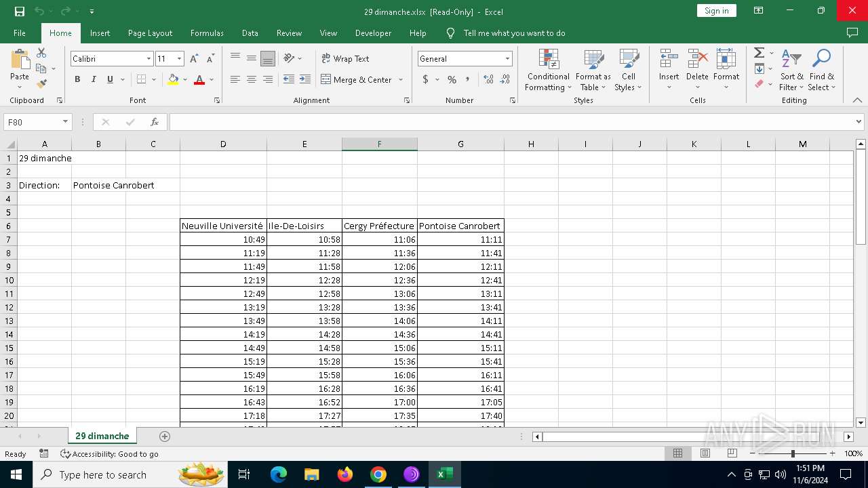
Task: Toggle Bold formatting
Action: click(77, 79)
